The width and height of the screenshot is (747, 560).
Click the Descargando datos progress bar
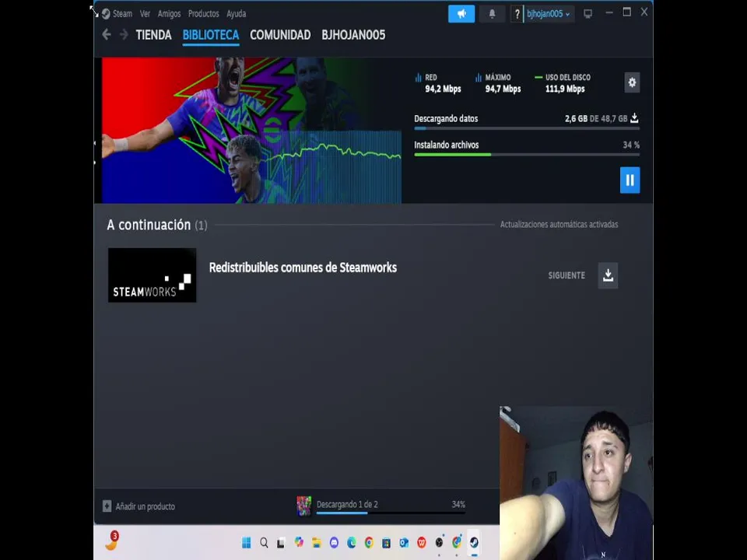[527, 128]
